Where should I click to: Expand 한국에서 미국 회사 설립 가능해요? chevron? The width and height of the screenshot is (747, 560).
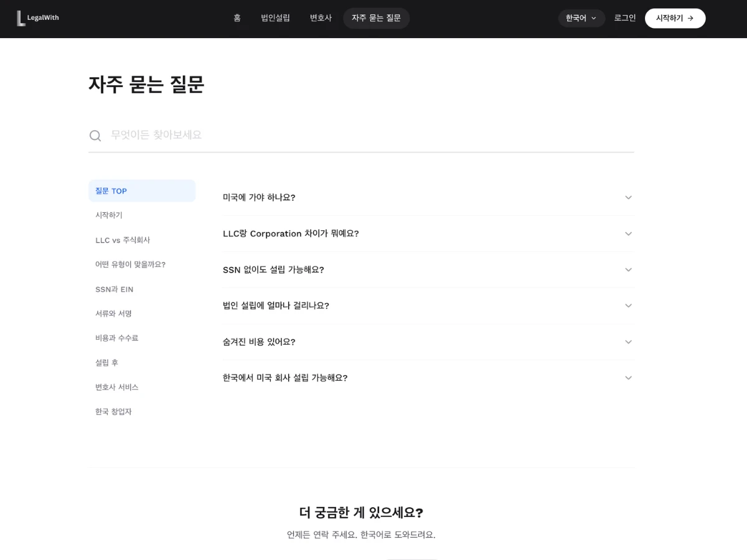tap(628, 378)
